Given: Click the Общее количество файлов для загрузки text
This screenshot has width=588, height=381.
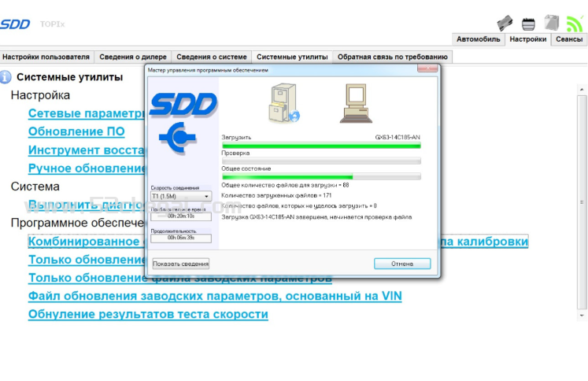Looking at the screenshot, I should click(285, 185).
